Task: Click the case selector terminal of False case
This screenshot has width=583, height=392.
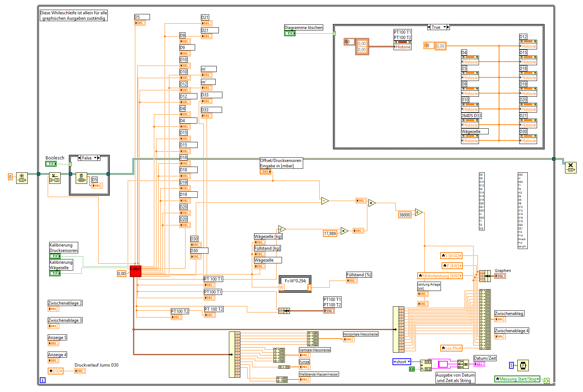Action: pyautogui.click(x=70, y=164)
